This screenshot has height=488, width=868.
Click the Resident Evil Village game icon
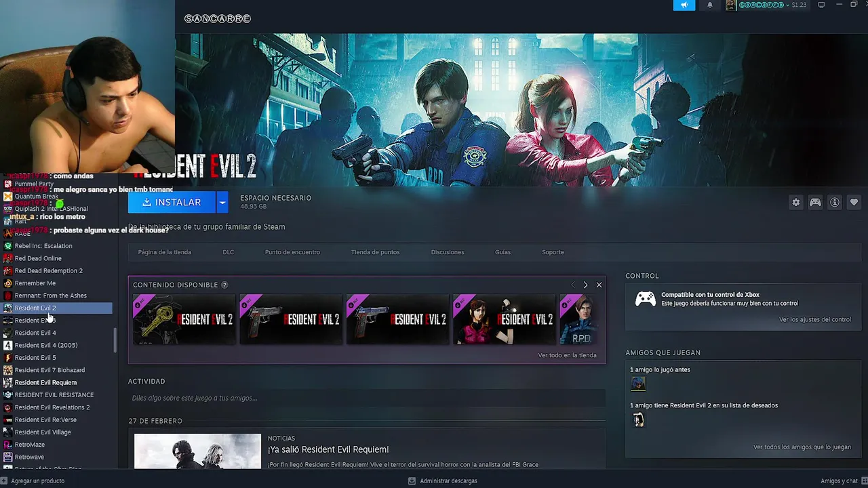pyautogui.click(x=7, y=432)
